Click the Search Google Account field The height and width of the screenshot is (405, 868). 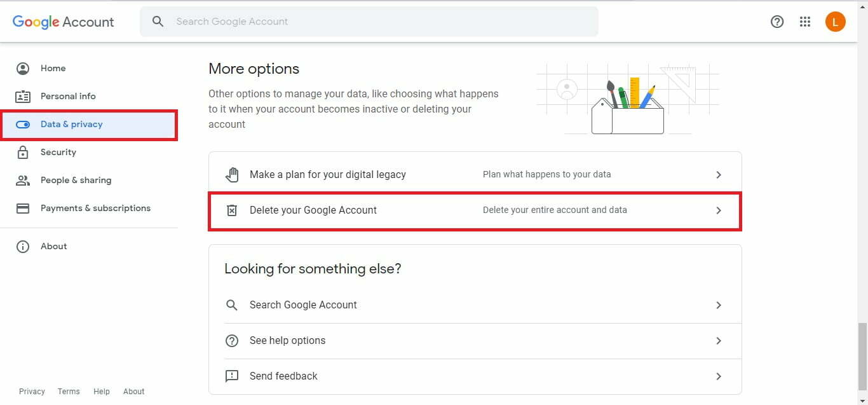pos(369,21)
